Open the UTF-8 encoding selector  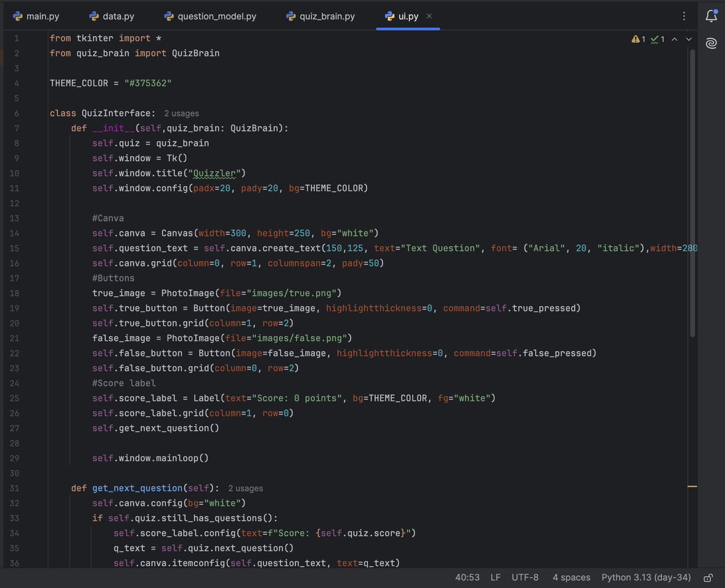pyautogui.click(x=525, y=577)
